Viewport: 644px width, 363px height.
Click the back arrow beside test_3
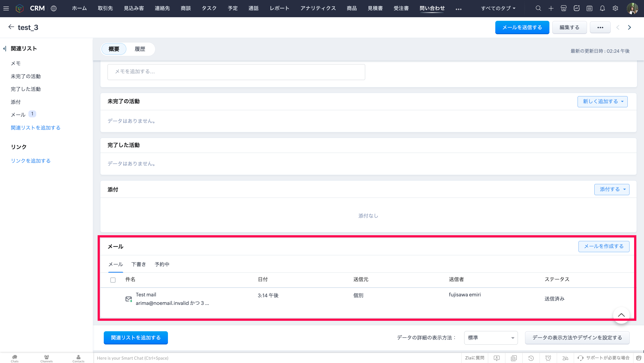[x=11, y=27]
